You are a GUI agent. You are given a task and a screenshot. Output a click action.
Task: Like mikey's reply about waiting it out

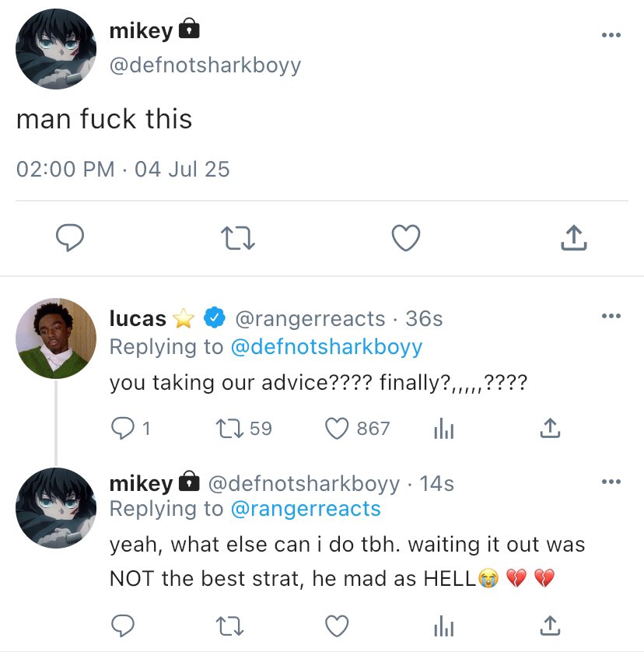pyautogui.click(x=336, y=625)
